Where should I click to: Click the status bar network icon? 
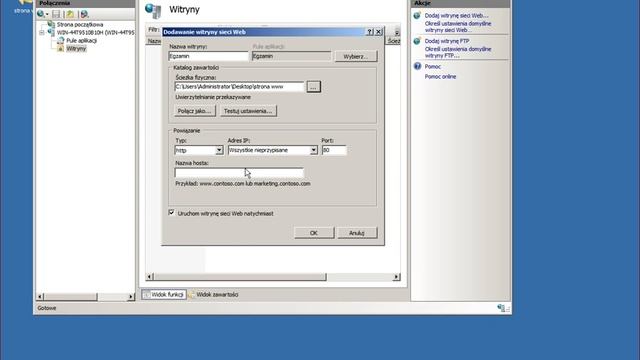point(501,308)
